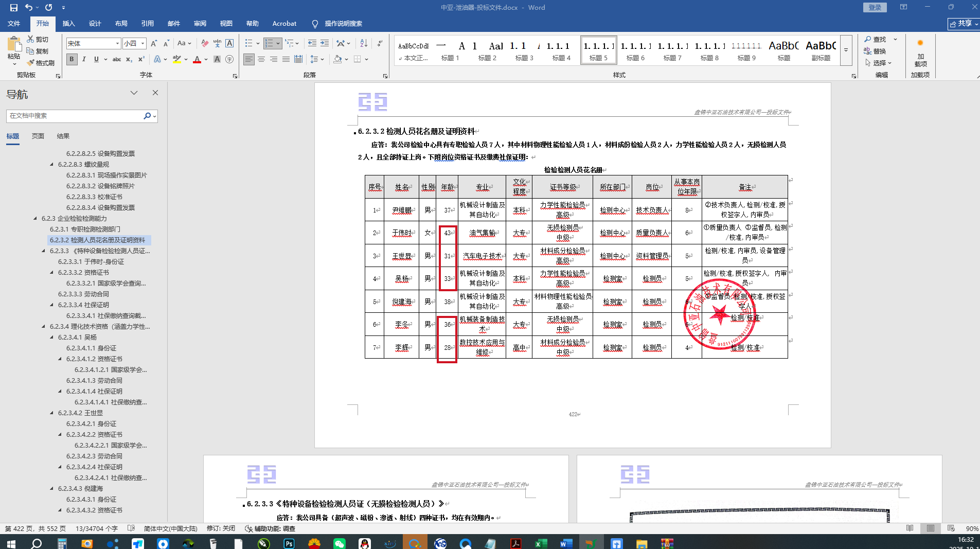The image size is (980, 549).
Task: Open the add-ins (加载项) button
Action: [x=920, y=53]
